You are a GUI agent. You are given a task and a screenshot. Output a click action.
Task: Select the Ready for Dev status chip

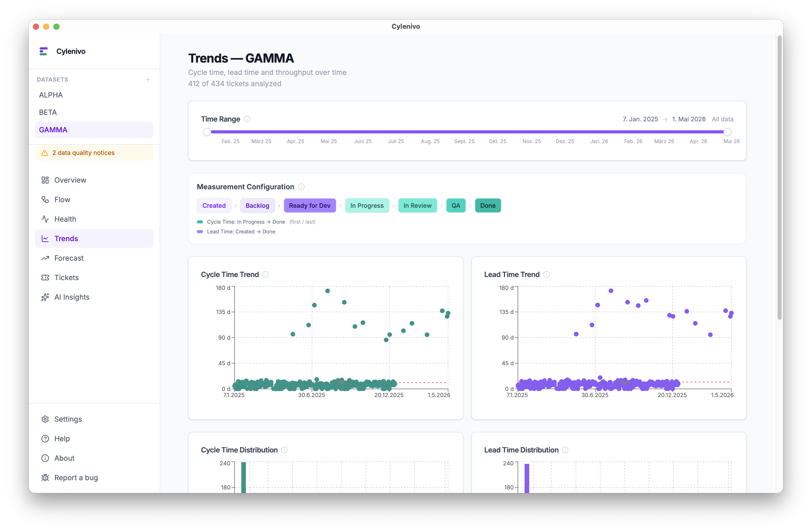point(310,206)
